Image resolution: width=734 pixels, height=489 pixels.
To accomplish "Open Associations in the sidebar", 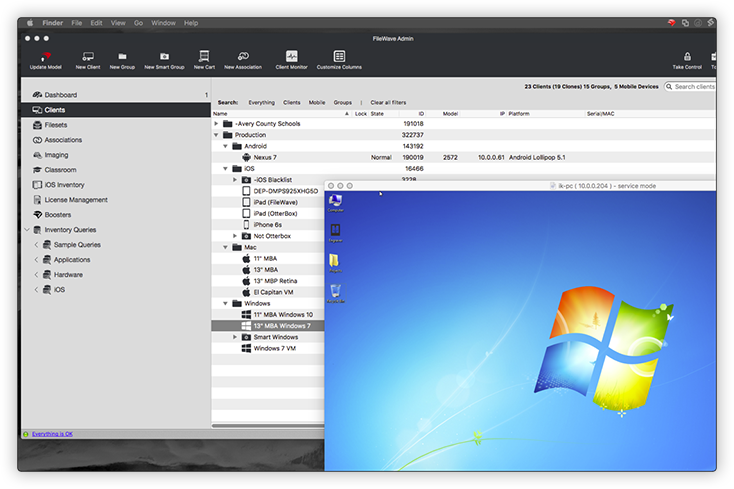I will click(116, 140).
